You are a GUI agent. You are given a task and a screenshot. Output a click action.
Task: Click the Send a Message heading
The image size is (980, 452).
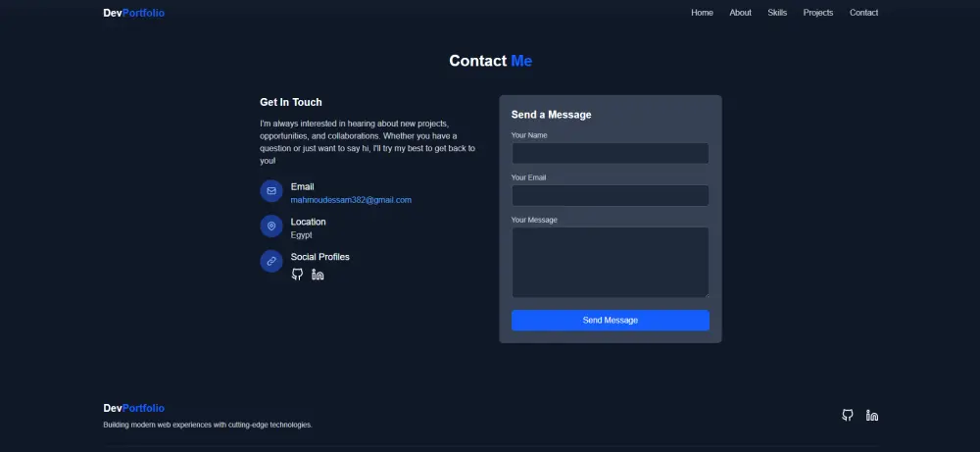[x=551, y=115]
